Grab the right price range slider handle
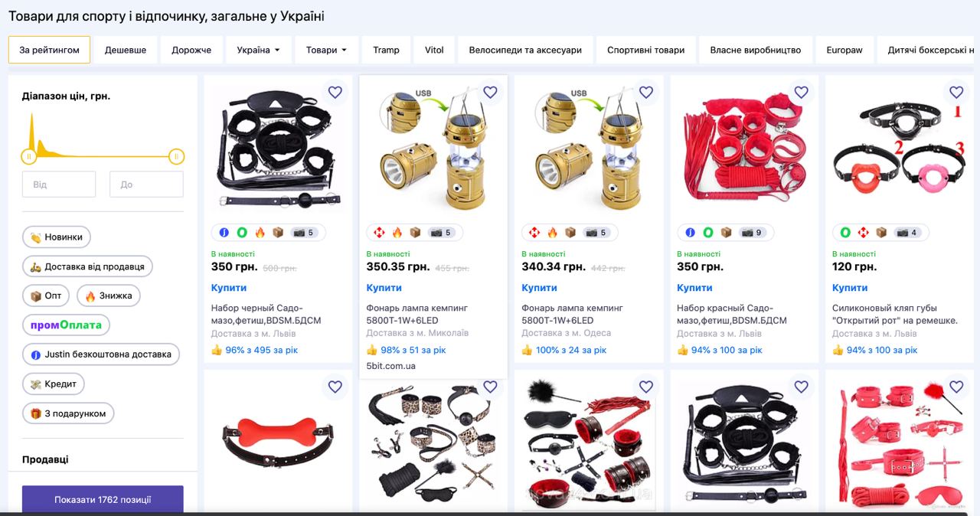Viewport: 980px width, 516px height. tap(176, 157)
